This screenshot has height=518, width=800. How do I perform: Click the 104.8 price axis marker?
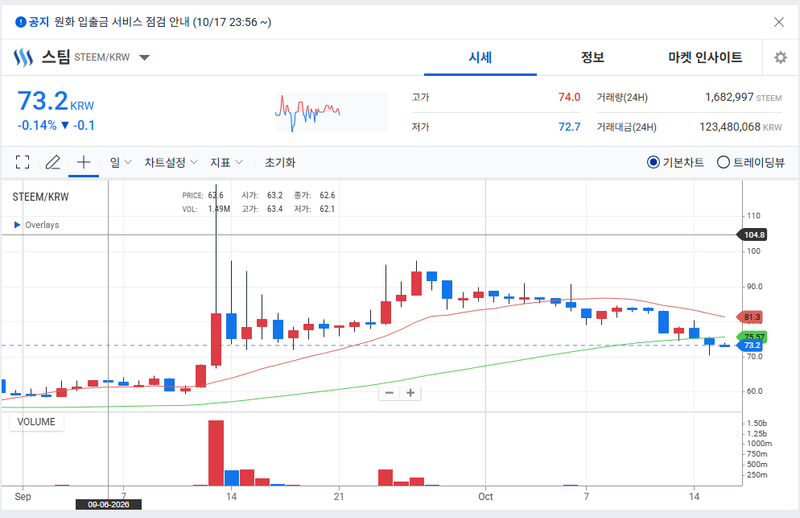pyautogui.click(x=752, y=235)
